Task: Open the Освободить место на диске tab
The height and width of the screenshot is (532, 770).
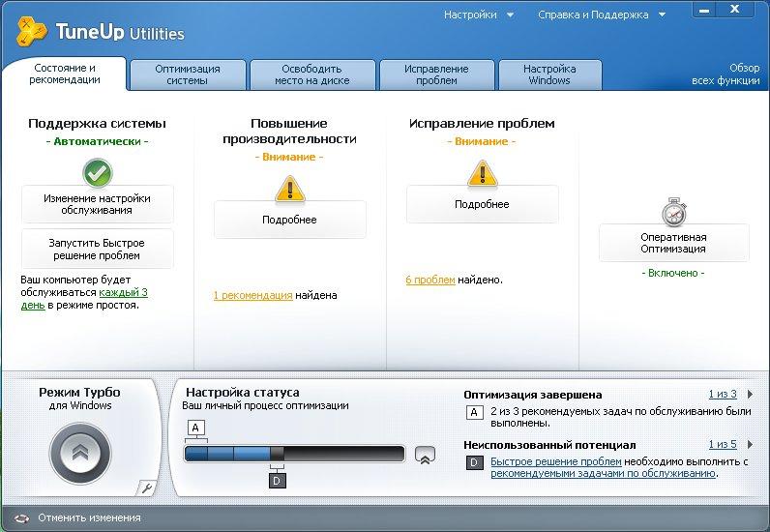Action: pos(311,74)
